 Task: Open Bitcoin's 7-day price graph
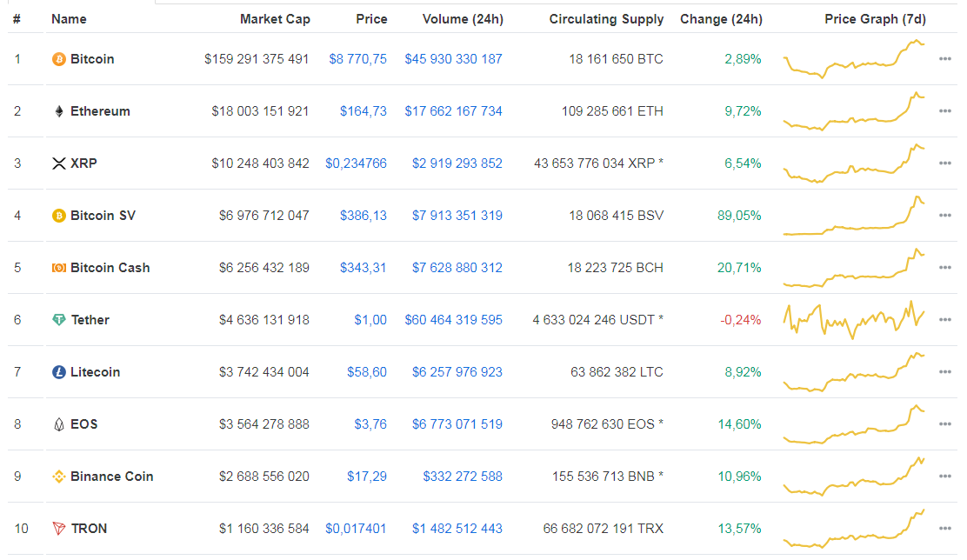(x=854, y=59)
